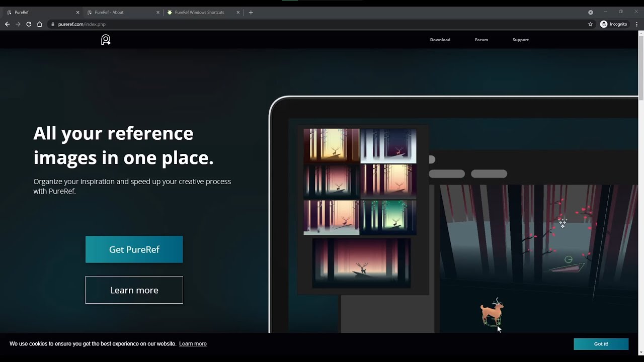Click the scrollbar down arrow

coord(641,352)
